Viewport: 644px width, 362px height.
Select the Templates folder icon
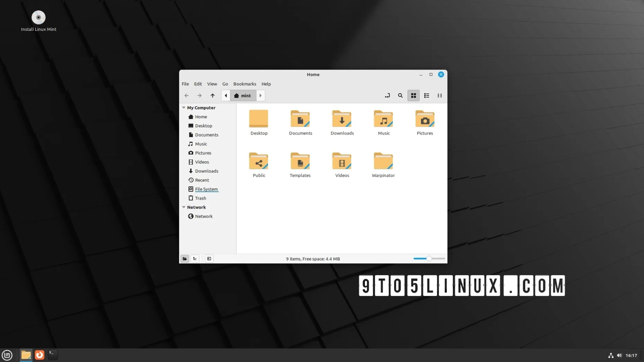click(300, 161)
